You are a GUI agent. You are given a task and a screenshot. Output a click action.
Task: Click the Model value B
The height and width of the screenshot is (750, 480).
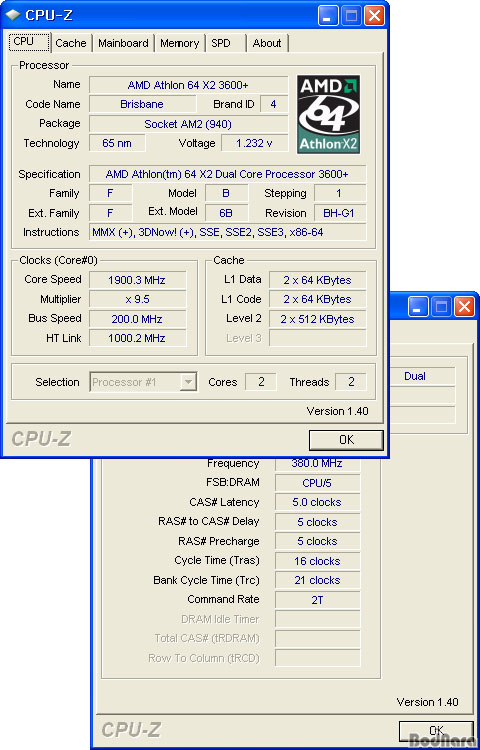click(227, 193)
